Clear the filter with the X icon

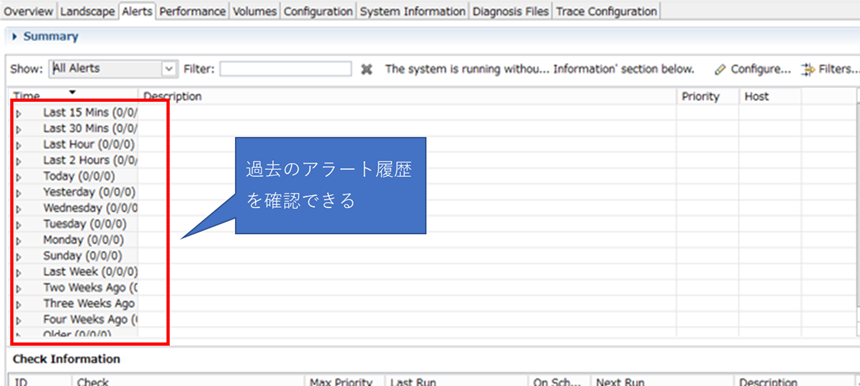click(367, 70)
